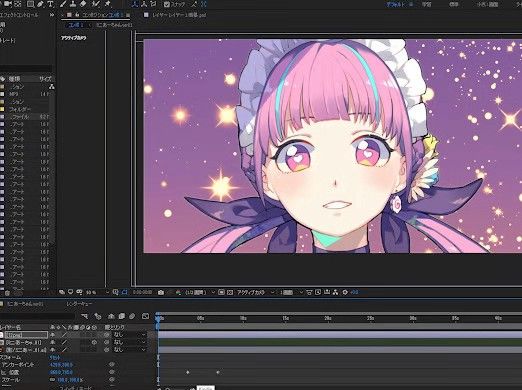Screen dimensions: 522x390
Task: Choose the World Axis mode icon
Action: pyautogui.click(x=144, y=4)
